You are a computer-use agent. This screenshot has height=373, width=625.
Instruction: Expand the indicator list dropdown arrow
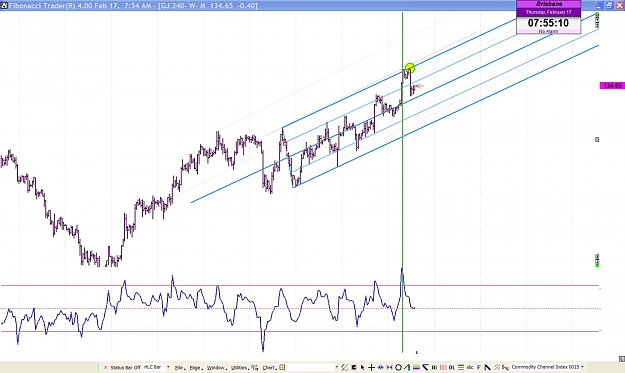(582, 367)
